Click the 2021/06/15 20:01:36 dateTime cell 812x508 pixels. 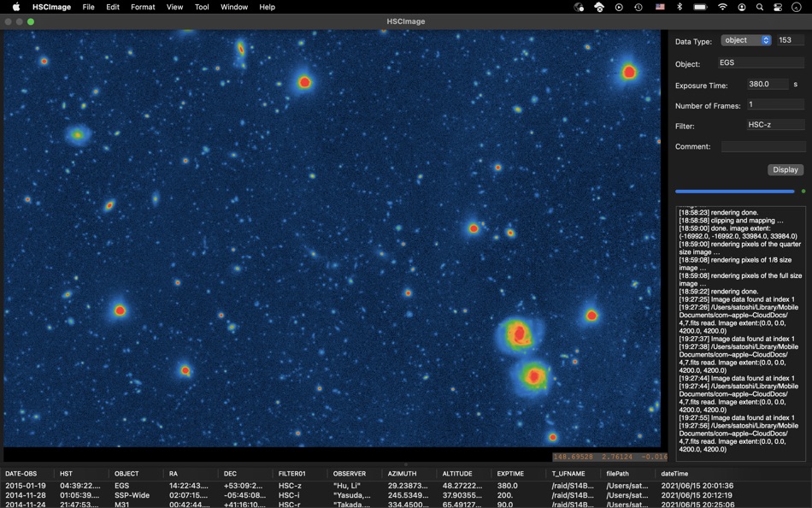(x=697, y=486)
